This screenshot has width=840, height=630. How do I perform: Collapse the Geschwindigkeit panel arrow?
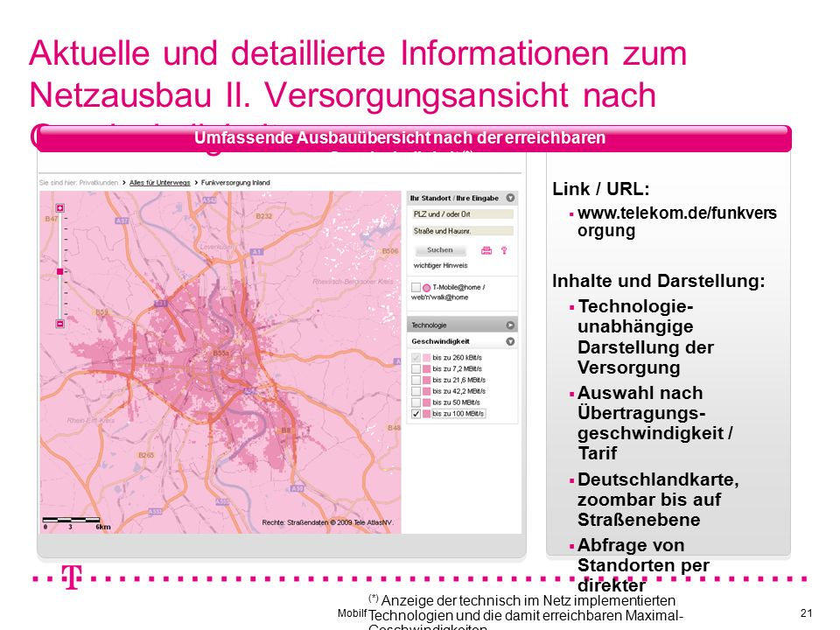pos(510,341)
